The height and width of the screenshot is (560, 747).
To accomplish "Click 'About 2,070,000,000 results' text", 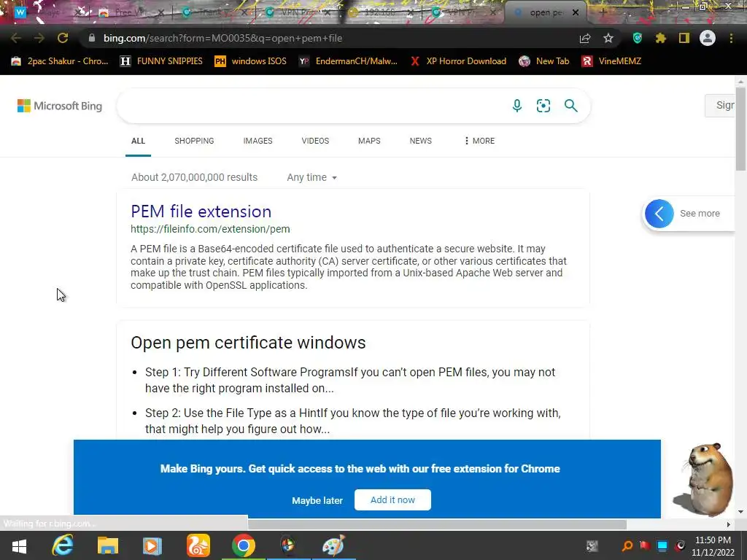I will click(x=194, y=177).
